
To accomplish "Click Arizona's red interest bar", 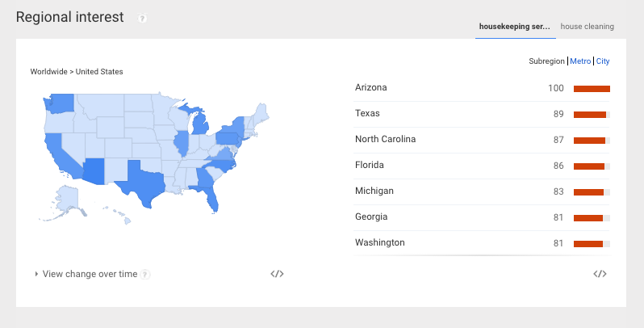I will coord(591,88).
